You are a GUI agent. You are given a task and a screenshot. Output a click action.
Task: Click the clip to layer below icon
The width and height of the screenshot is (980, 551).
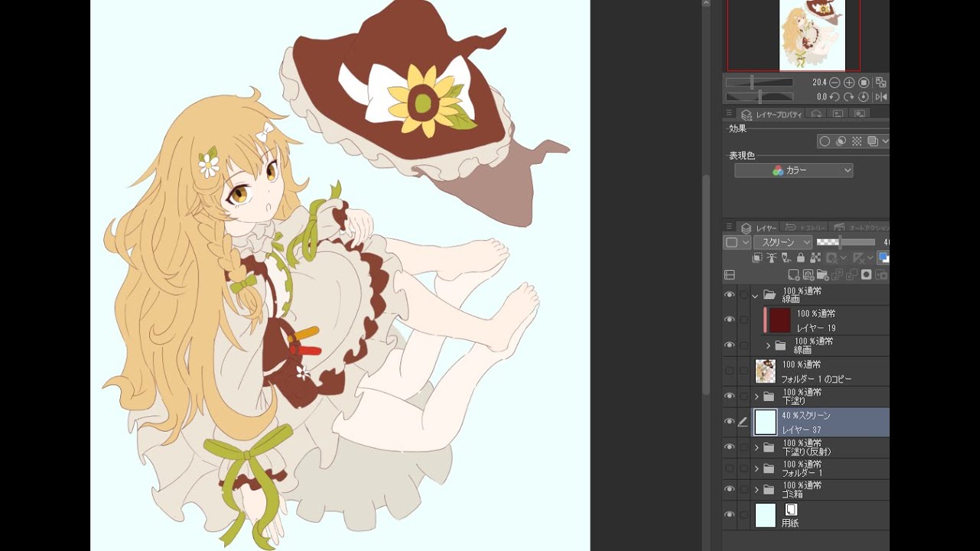coord(757,258)
